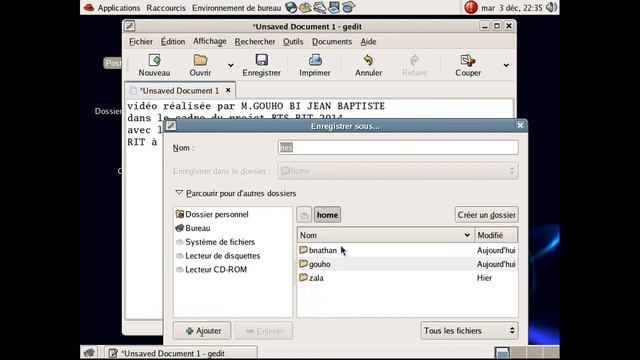Screen dimensions: 640x360
Task: Click Ajouter bookmark button
Action: click(202, 331)
